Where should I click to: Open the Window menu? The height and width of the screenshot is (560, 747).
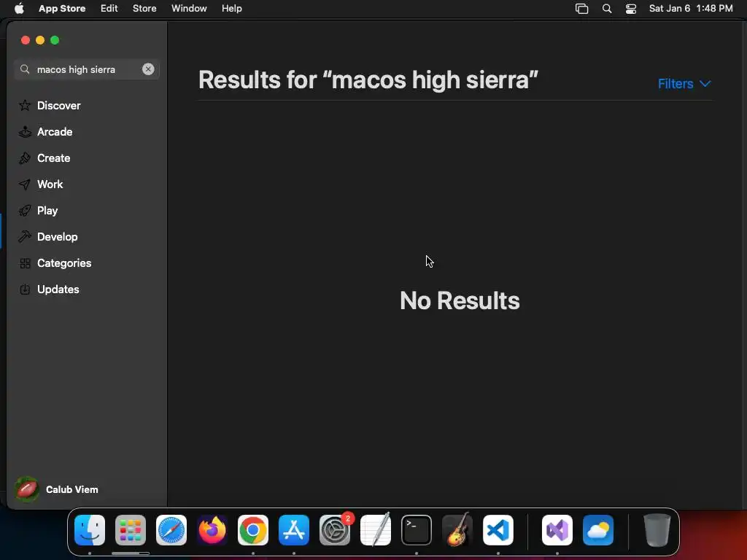tap(189, 9)
